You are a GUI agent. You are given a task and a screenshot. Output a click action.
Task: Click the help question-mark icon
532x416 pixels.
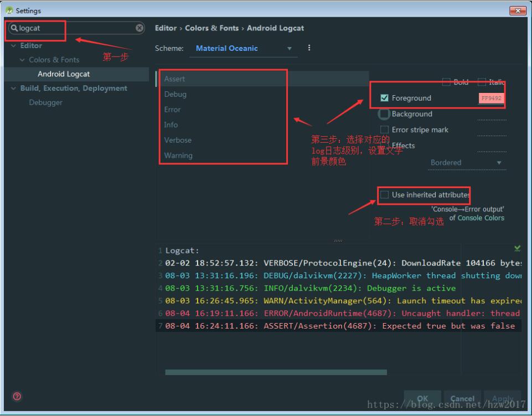(x=16, y=397)
